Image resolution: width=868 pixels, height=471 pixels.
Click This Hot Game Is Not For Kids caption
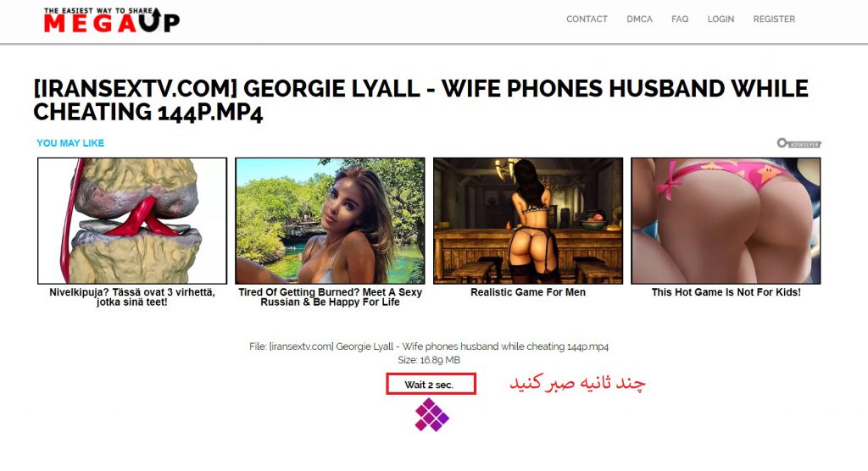coord(726,292)
